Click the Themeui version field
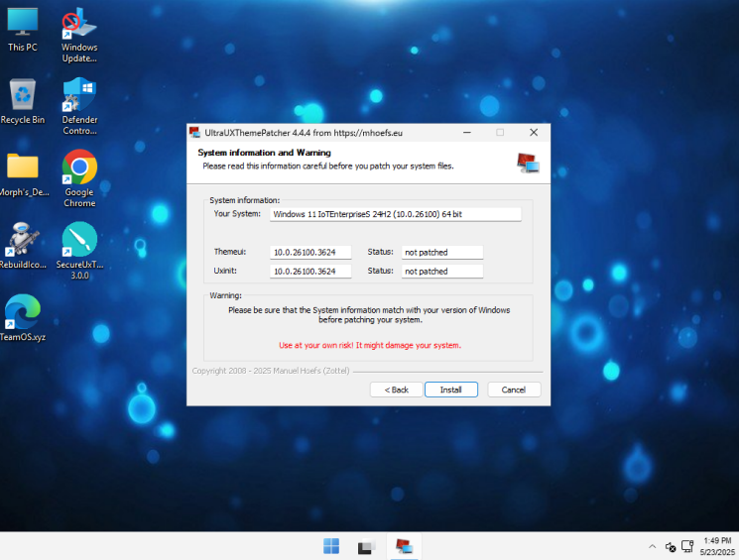Screen dimensions: 739x560 pos(310,253)
